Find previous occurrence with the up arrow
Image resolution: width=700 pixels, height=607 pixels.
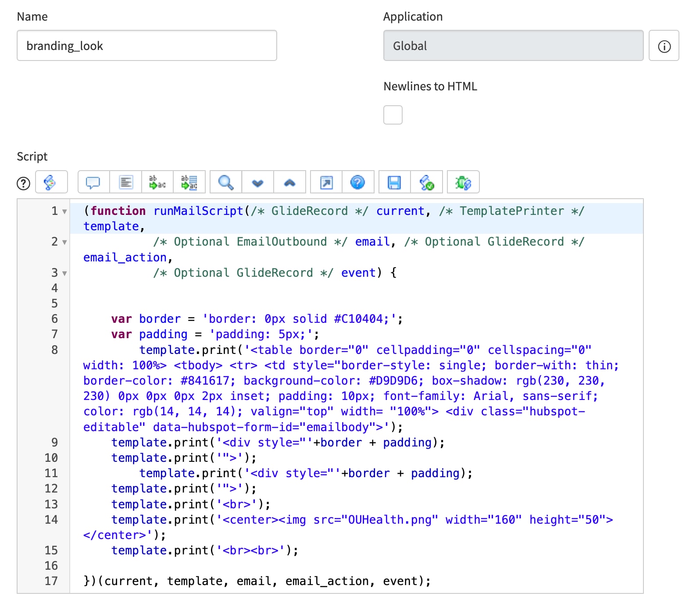pos(290,182)
